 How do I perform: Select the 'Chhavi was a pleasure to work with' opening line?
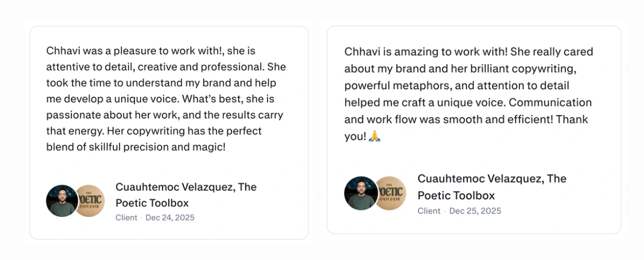click(x=151, y=51)
